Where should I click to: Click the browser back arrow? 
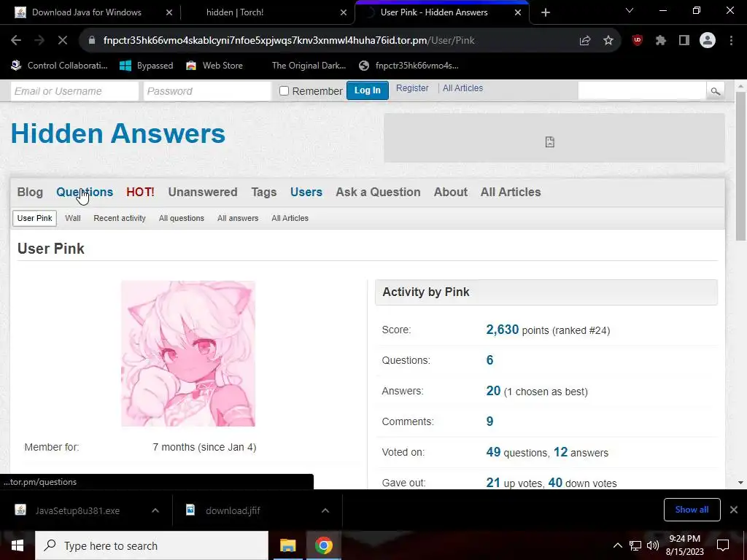tap(16, 41)
